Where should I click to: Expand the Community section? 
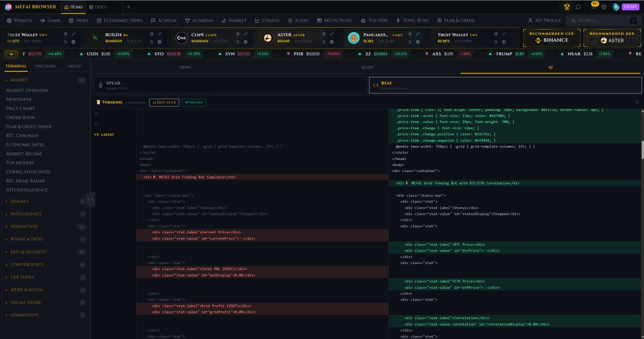coord(45,315)
